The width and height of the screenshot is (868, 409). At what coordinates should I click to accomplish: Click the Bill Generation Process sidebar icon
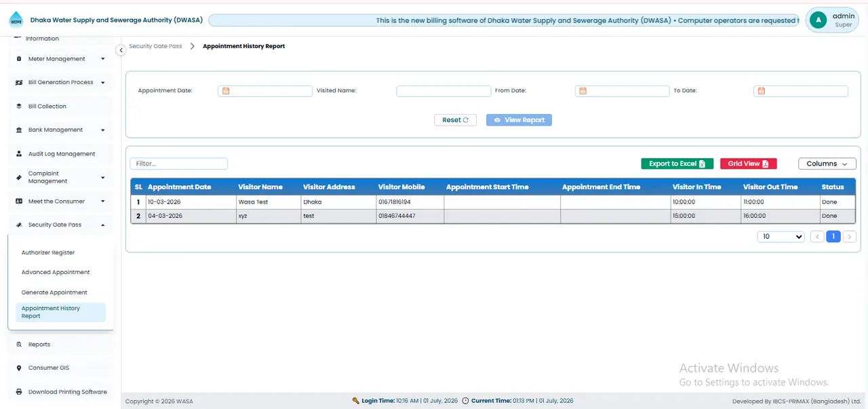[x=19, y=83]
